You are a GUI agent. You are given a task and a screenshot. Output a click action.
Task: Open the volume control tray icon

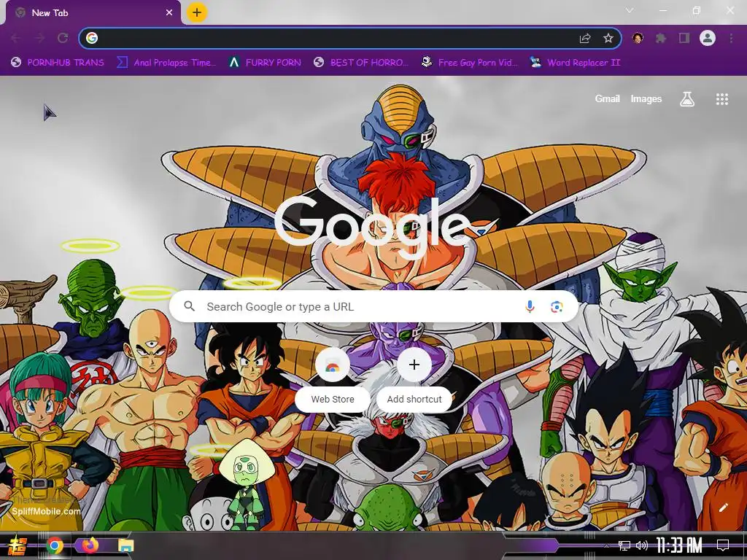642,545
